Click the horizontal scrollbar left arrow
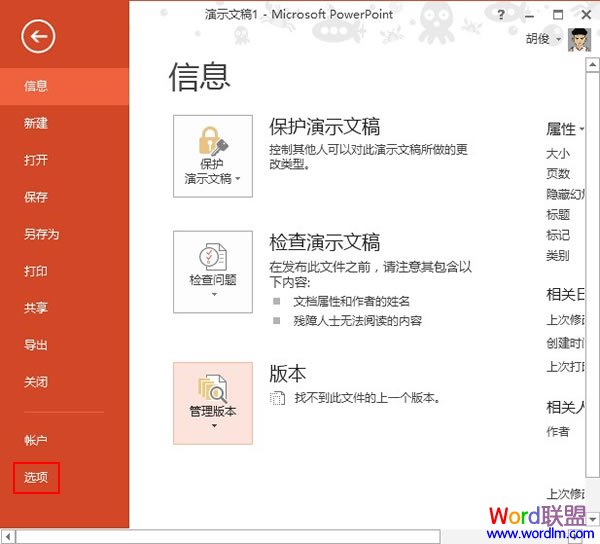Viewport: 600px width, 544px height. point(8,536)
